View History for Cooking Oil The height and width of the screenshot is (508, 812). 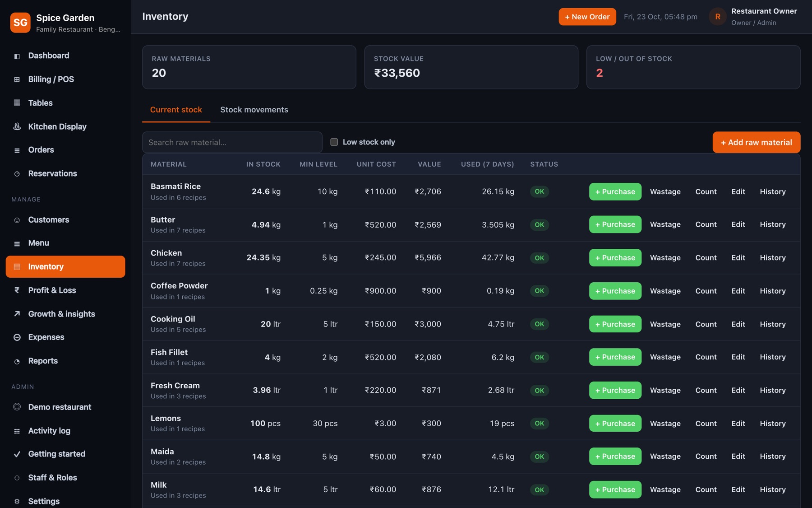coord(773,324)
